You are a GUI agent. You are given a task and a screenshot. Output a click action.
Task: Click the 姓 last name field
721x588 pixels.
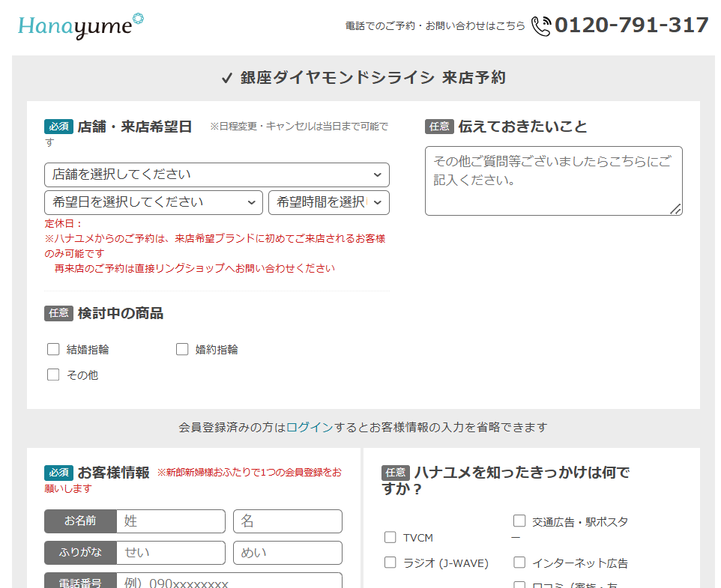point(170,521)
